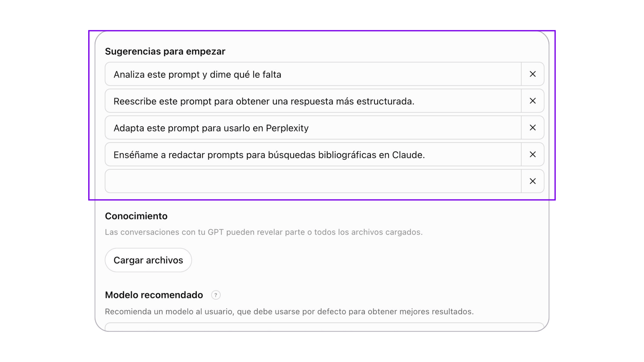Image resolution: width=644 pixels, height=362 pixels.
Task: Click the 'Las conversaciones con tu GPT' notice text
Action: [x=264, y=232]
